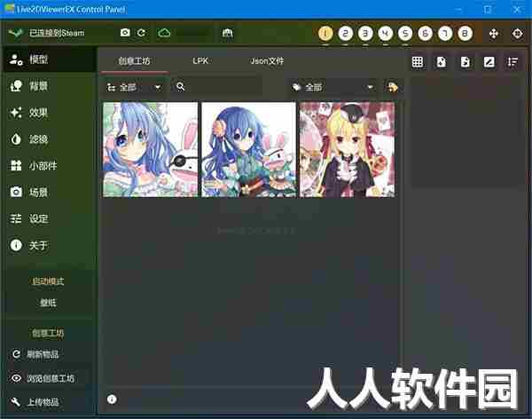Image resolution: width=532 pixels, height=419 pixels.
Task: Click the bird icon by Steam status
Action: click(15, 33)
